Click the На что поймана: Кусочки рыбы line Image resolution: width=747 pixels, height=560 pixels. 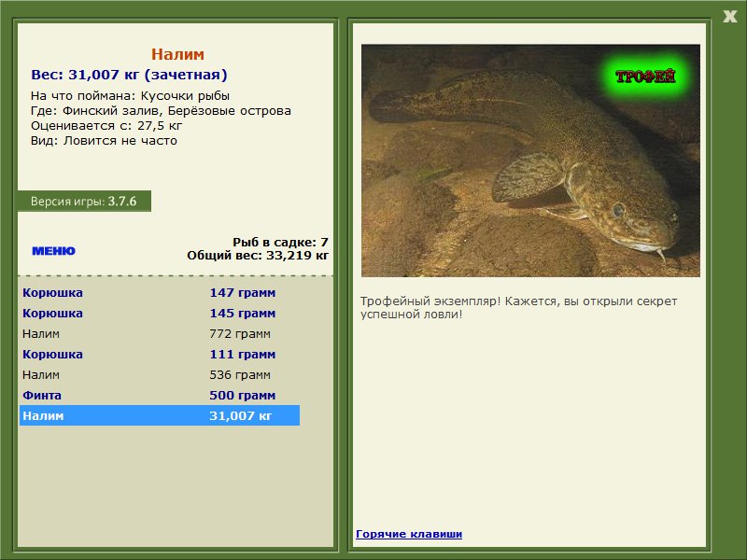point(130,96)
